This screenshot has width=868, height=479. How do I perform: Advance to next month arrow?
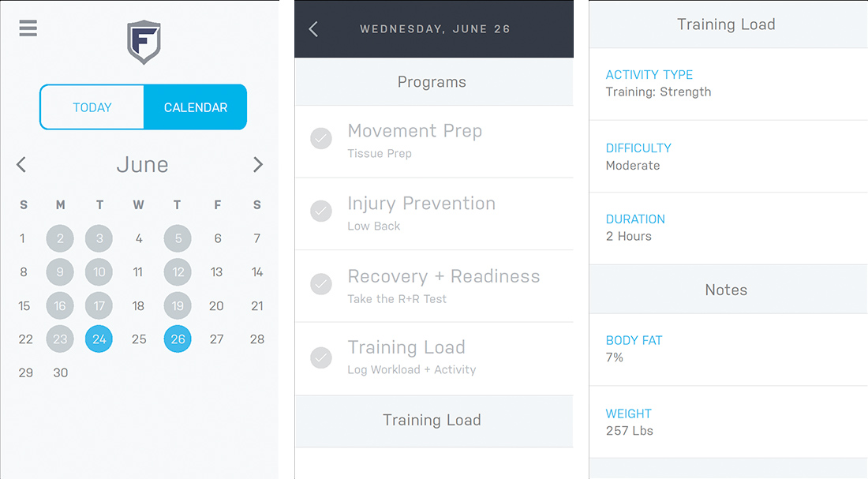257,165
